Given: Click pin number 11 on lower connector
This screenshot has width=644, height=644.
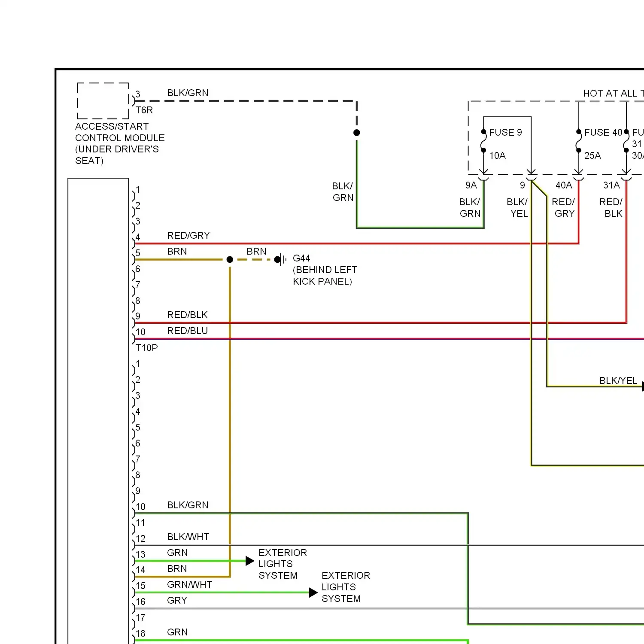Looking at the screenshot, I should pos(140,522).
